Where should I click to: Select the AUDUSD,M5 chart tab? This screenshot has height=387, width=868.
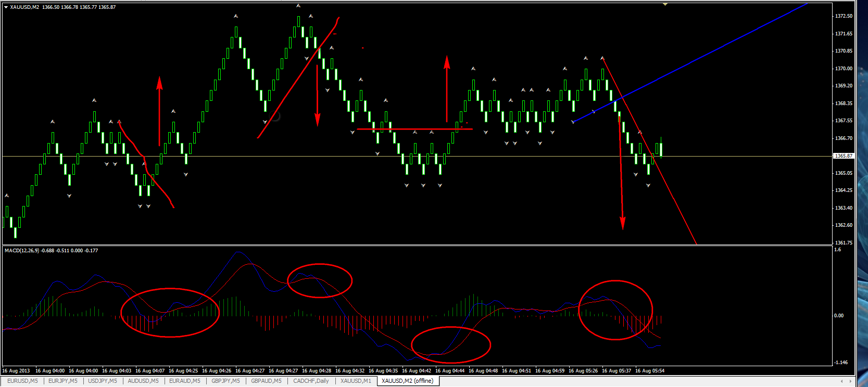[143, 381]
